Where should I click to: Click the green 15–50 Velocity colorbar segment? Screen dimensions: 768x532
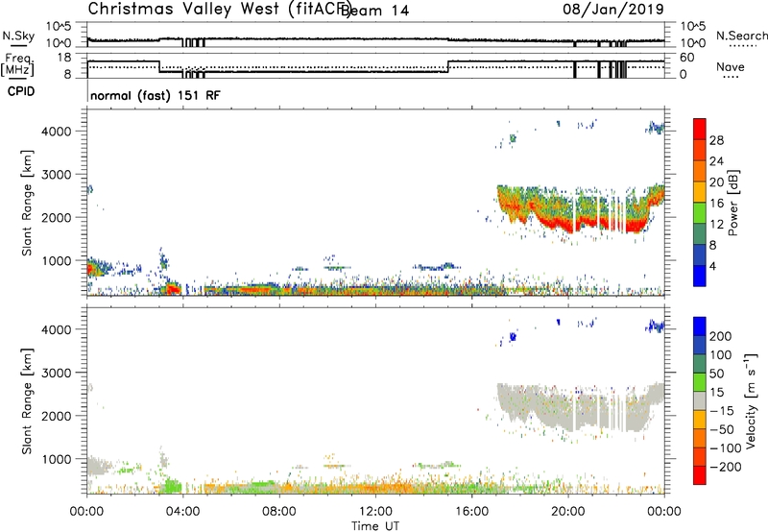pos(700,382)
